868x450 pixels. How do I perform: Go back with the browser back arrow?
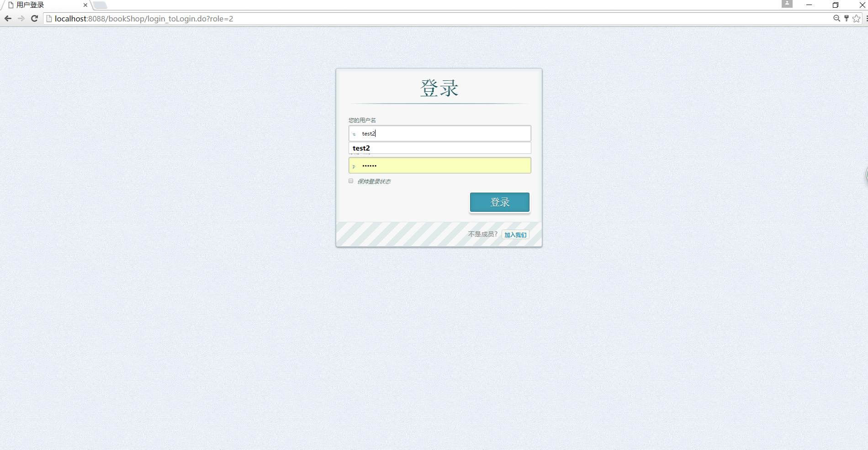8,18
